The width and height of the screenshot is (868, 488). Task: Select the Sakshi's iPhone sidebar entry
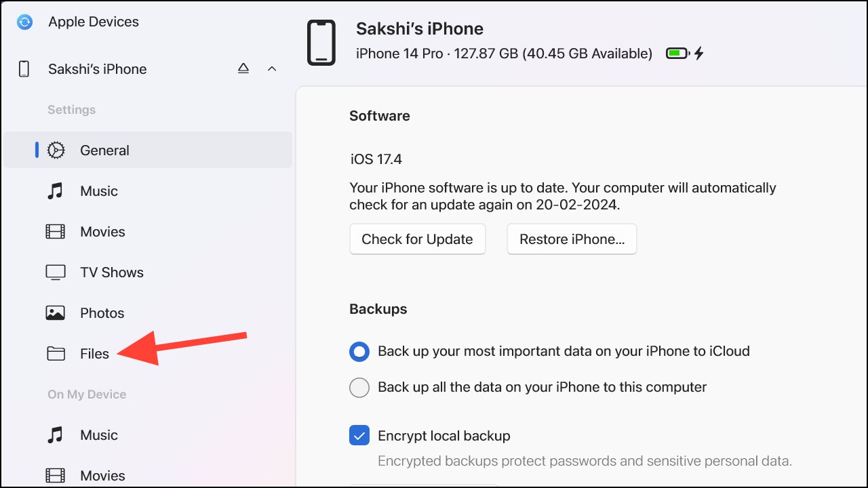pos(97,68)
